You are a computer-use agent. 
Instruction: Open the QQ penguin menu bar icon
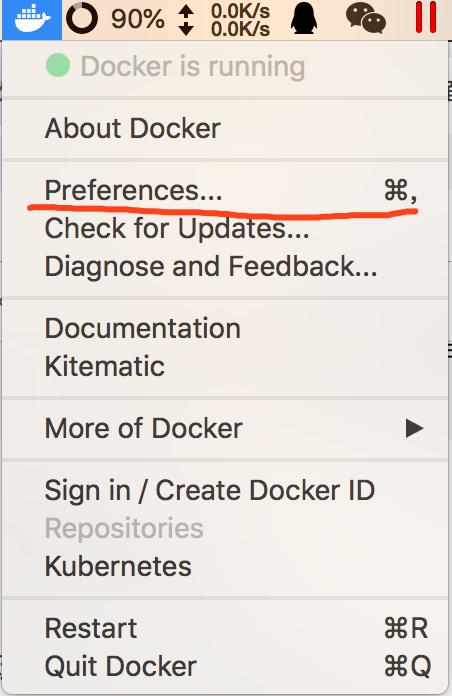304,19
